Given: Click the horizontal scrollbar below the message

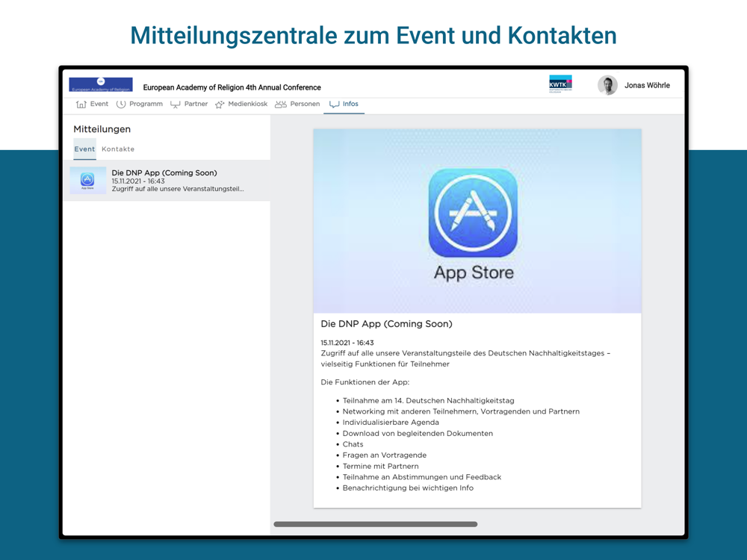Looking at the screenshot, I should [376, 524].
